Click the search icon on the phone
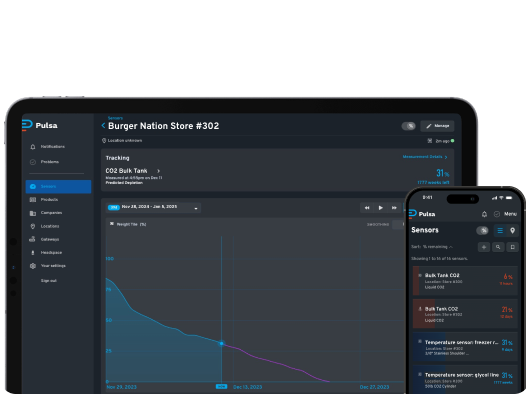The height and width of the screenshot is (395, 530). tap(498, 247)
